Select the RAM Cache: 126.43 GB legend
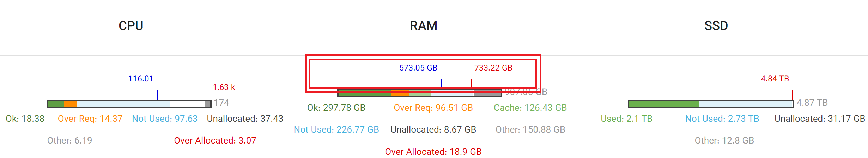868x158 pixels. (530, 108)
